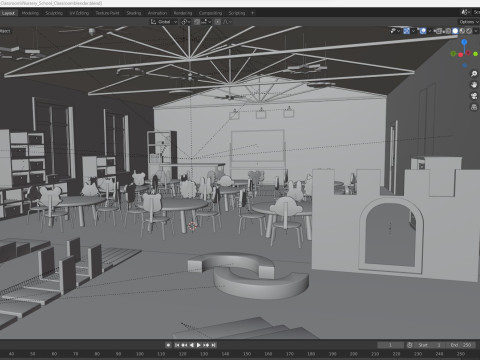
Task: Open snap settings dropdown
Action: [206, 22]
